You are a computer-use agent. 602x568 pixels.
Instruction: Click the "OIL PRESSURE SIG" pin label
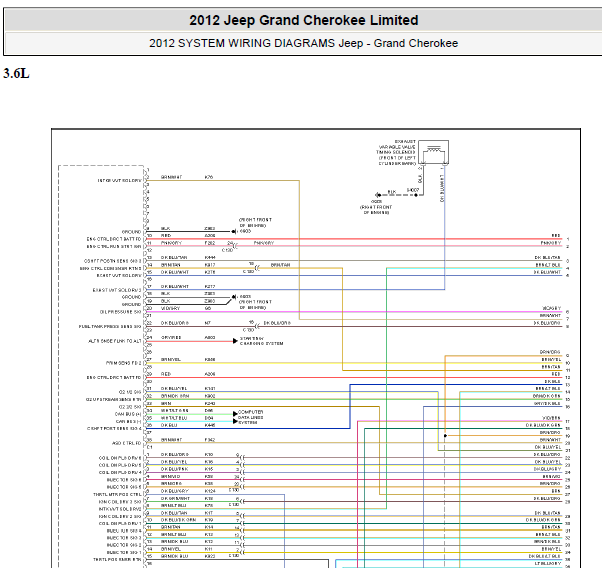point(121,312)
